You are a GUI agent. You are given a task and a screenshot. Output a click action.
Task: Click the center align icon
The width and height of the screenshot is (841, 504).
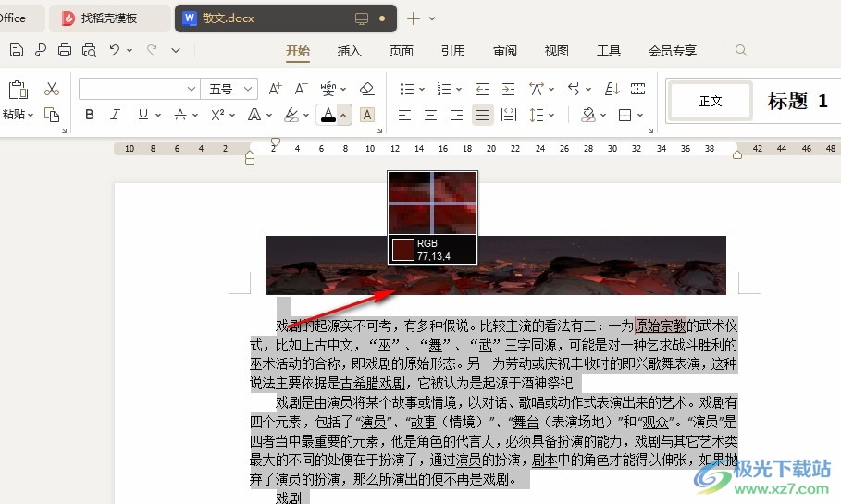coord(430,115)
